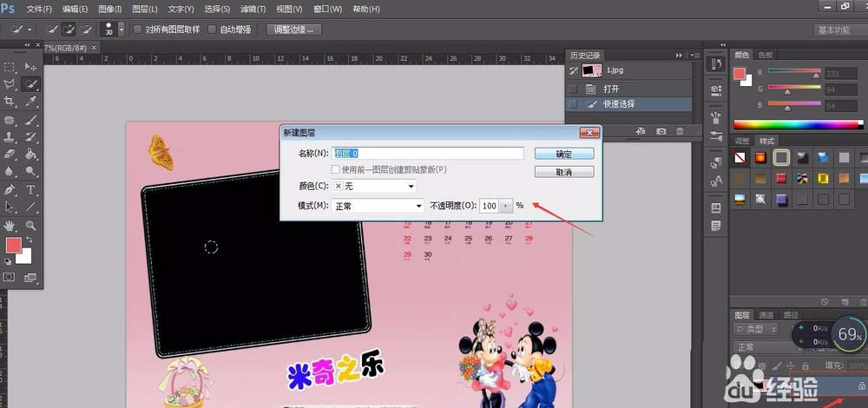Enable Auto-Enhance checkbox
Viewport: 868px width, 408px height.
coord(212,30)
